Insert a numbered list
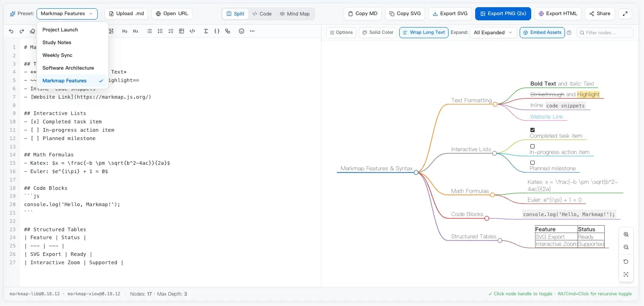644x306 pixels. [160, 31]
